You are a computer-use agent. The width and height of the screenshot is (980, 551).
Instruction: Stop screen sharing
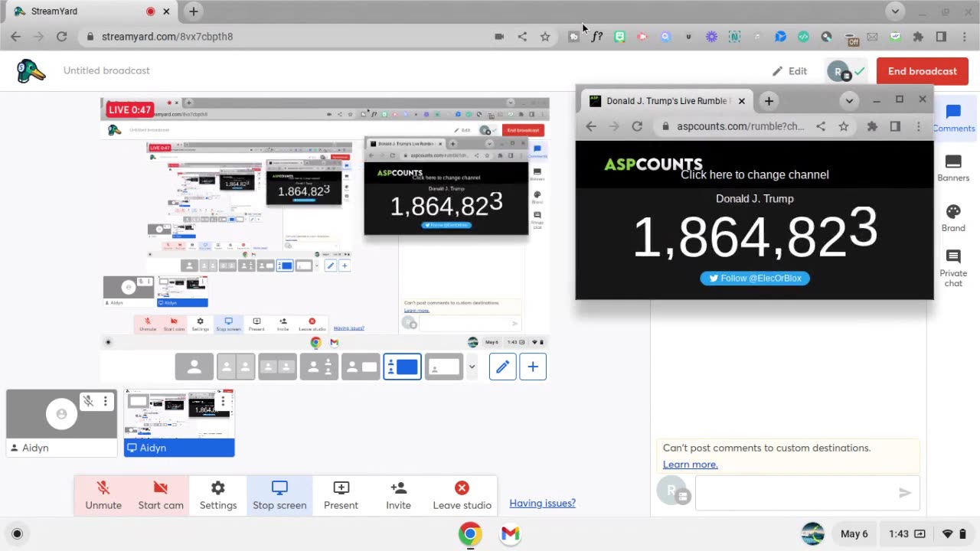279,495
